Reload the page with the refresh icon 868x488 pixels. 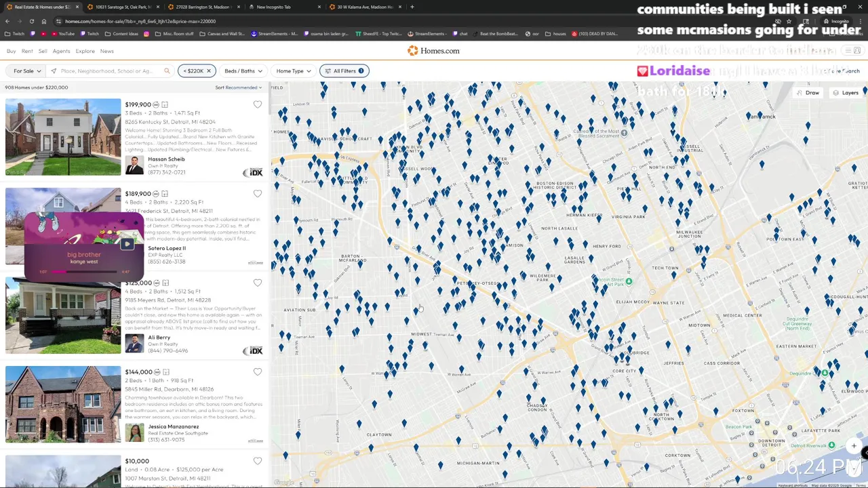(31, 21)
